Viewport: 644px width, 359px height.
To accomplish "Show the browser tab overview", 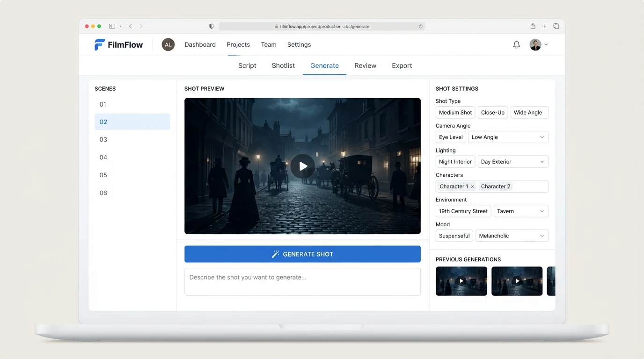I will (556, 27).
